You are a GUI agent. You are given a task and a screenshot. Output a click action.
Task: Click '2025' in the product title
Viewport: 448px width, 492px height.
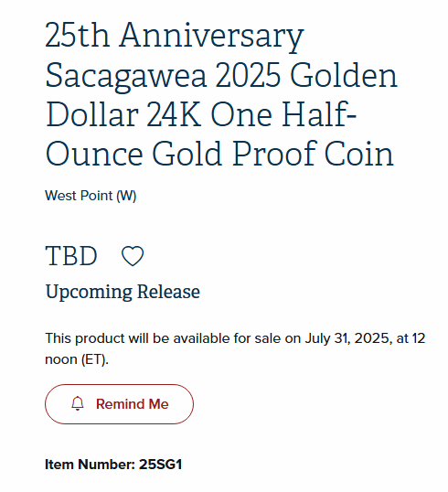click(248, 75)
